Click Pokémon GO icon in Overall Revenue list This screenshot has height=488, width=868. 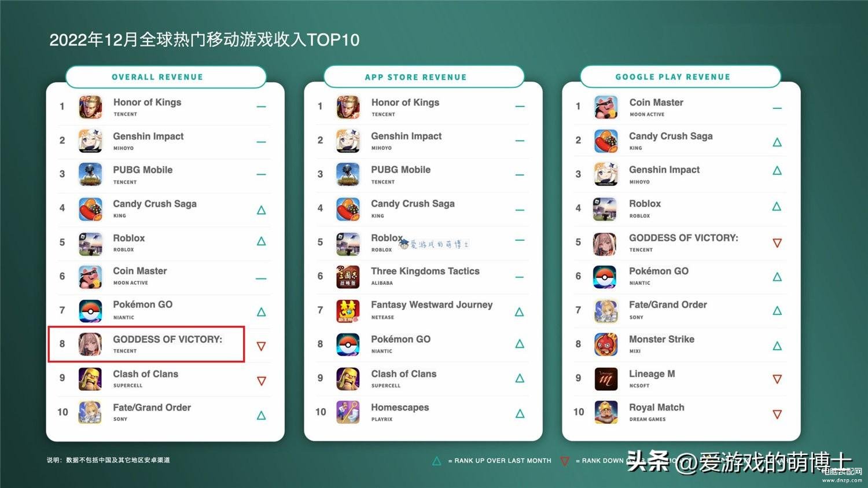click(x=90, y=311)
